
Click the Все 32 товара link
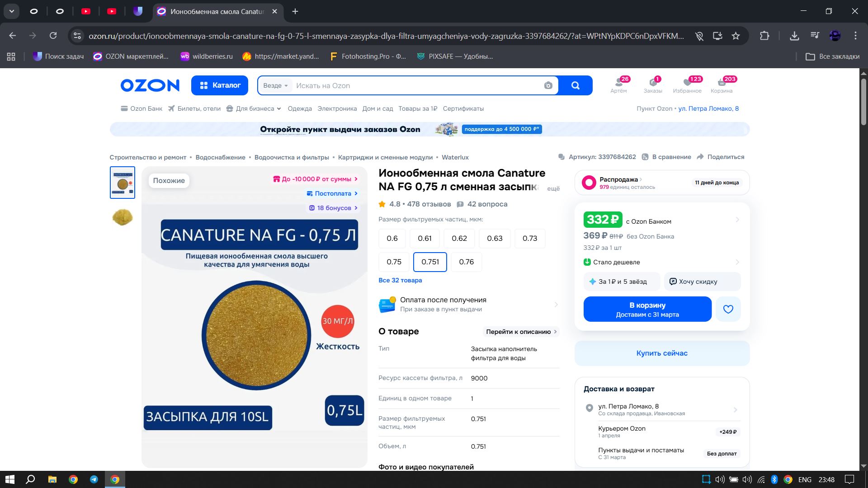[x=400, y=280]
